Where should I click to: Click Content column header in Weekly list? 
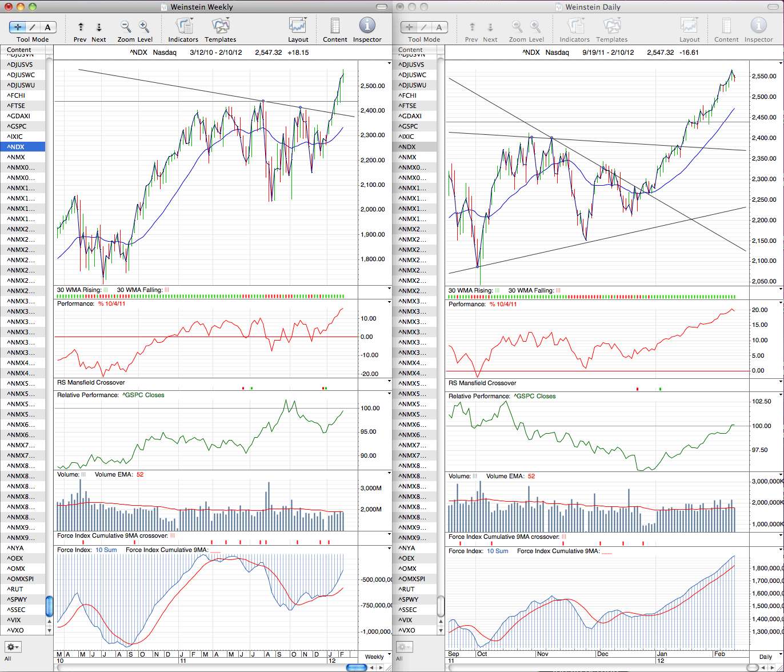point(23,50)
